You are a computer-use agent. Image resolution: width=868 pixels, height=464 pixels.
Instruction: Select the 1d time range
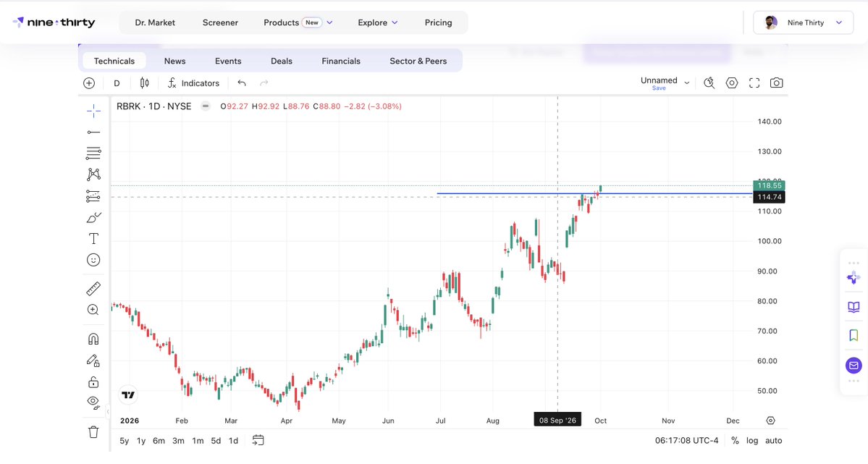[x=234, y=441]
